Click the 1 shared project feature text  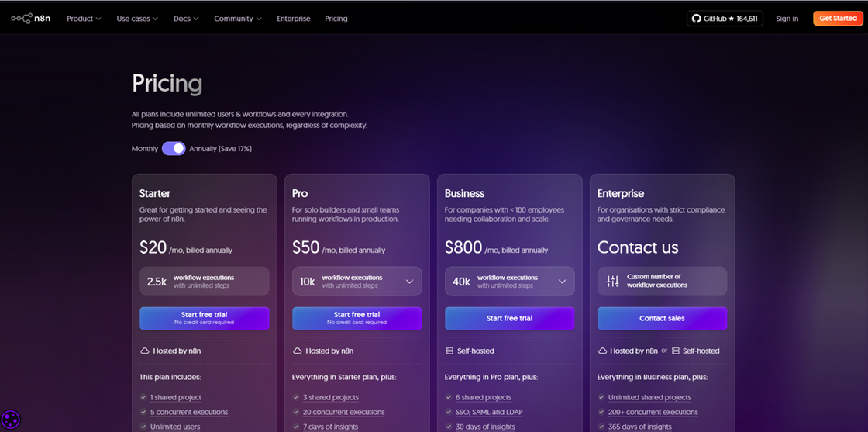click(x=175, y=397)
